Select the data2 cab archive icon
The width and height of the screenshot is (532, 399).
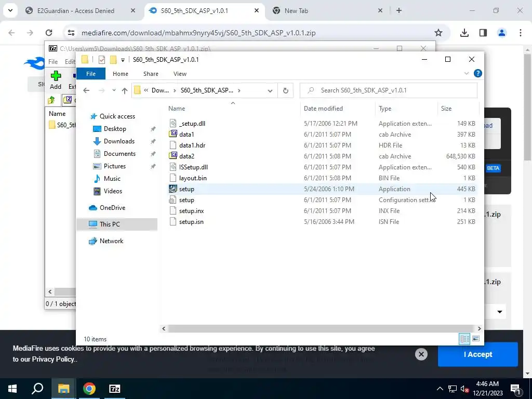coord(173,156)
